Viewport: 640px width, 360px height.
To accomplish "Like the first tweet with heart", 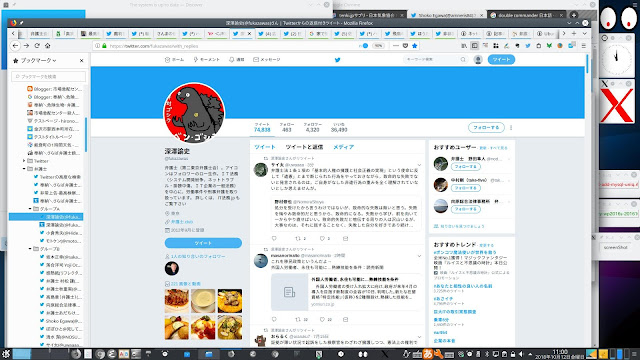I will [322, 238].
